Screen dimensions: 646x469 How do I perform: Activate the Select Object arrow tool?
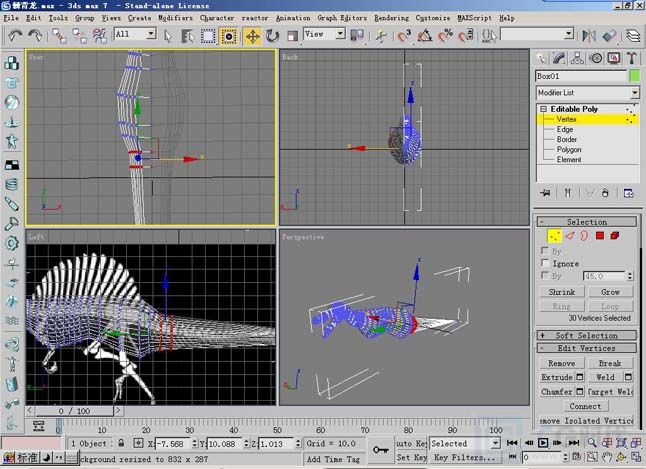pos(168,36)
